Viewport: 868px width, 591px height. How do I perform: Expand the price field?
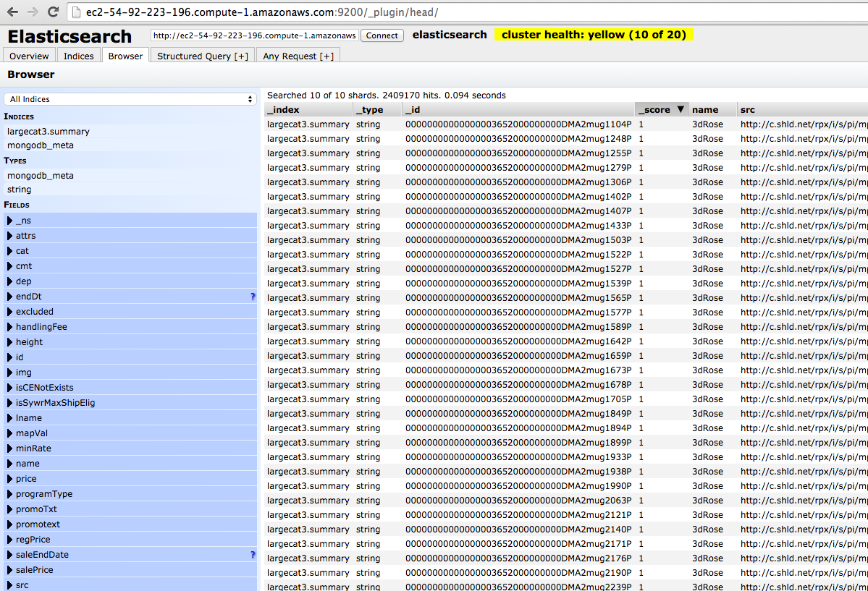coord(9,479)
